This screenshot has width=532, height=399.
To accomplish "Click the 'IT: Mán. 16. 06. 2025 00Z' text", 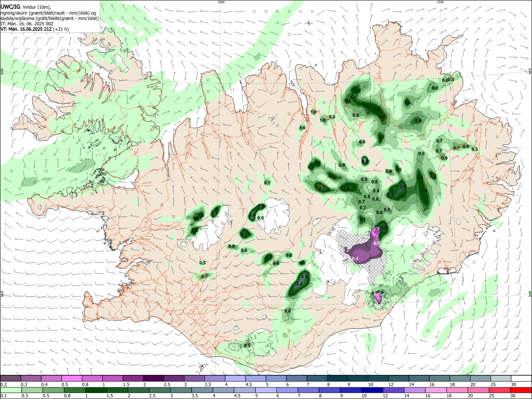I will pos(27,24).
